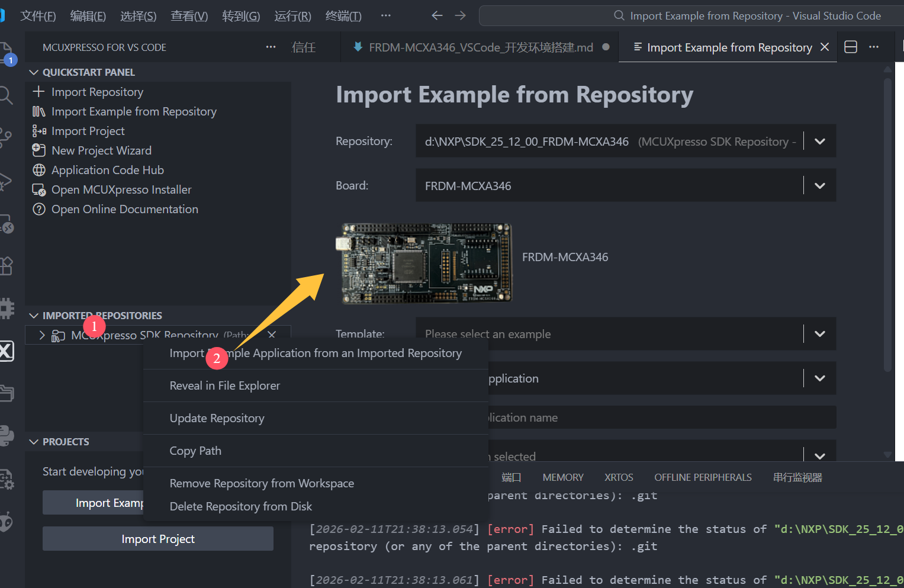904x588 pixels.
Task: Open the 选择(S) menu
Action: pos(139,16)
